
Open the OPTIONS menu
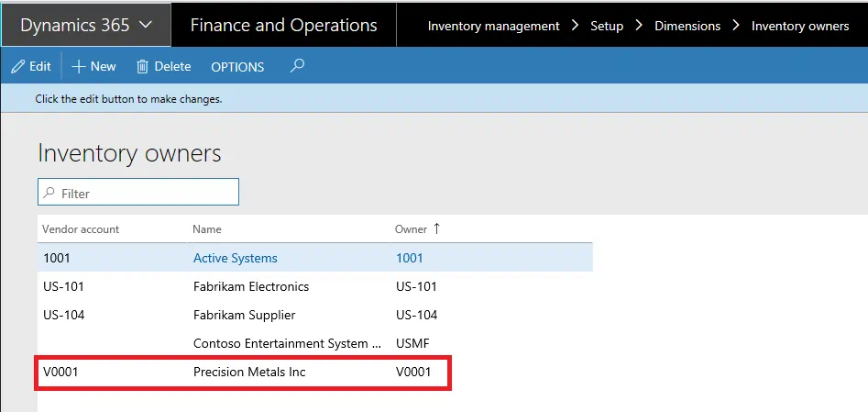(237, 67)
